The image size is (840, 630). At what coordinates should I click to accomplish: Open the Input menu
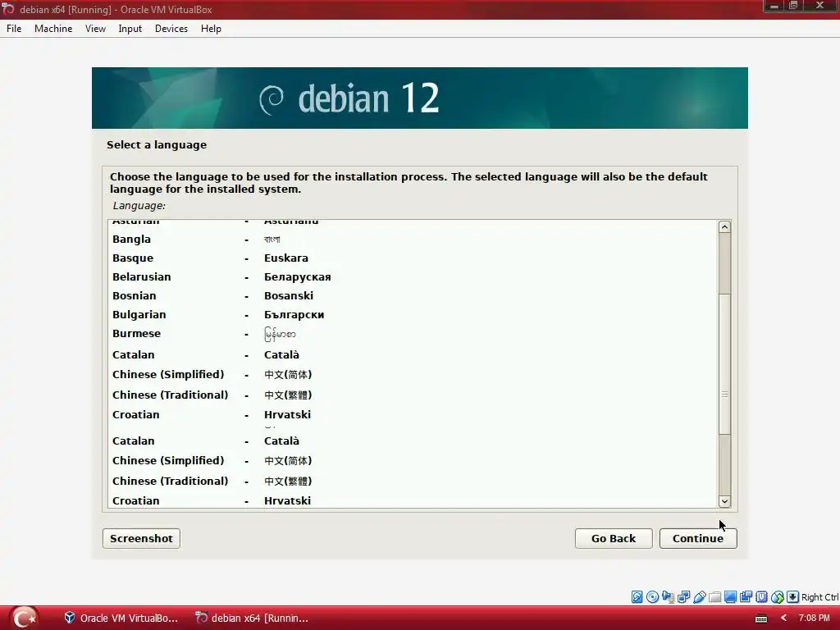[x=130, y=29]
